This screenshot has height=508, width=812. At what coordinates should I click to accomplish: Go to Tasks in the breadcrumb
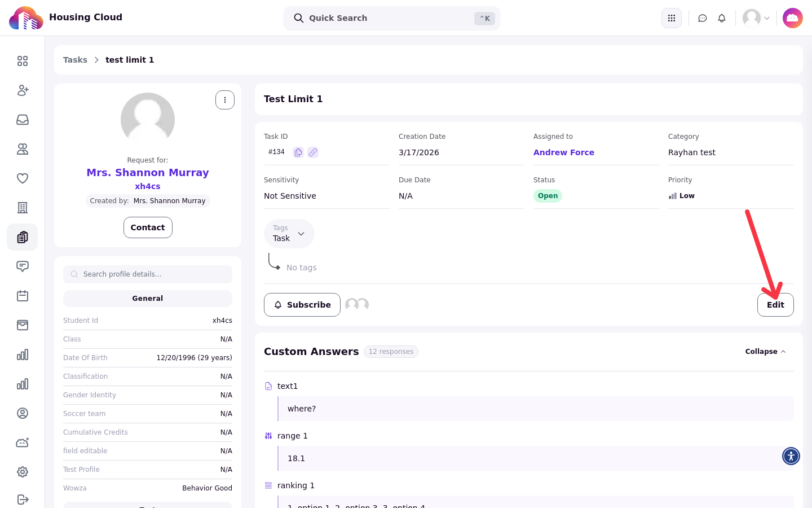[x=75, y=60]
